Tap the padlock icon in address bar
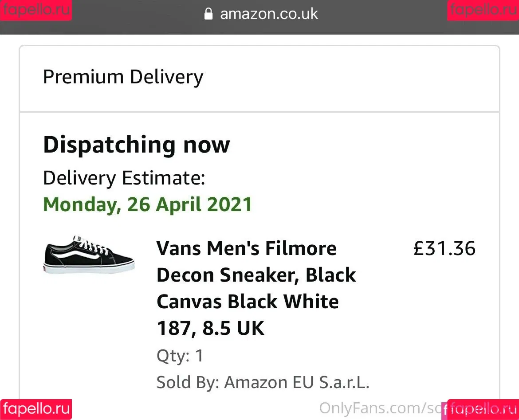This screenshot has height=420, width=519. (208, 14)
